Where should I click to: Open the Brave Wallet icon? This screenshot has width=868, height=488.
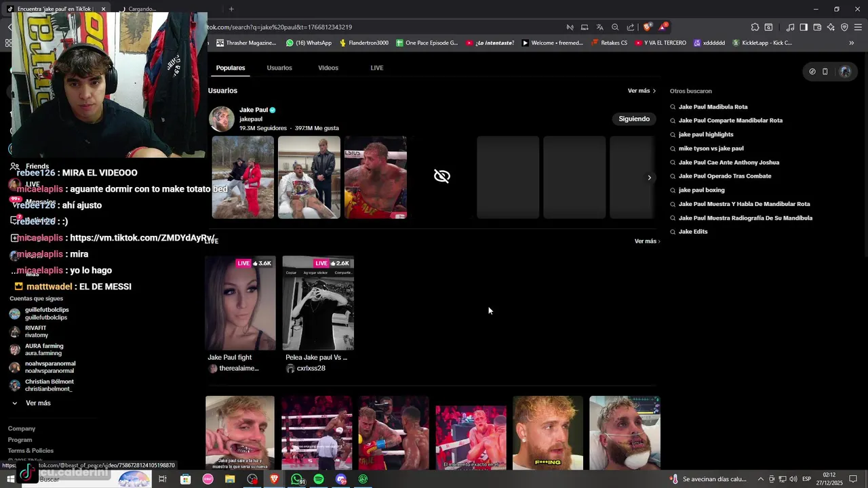click(817, 27)
